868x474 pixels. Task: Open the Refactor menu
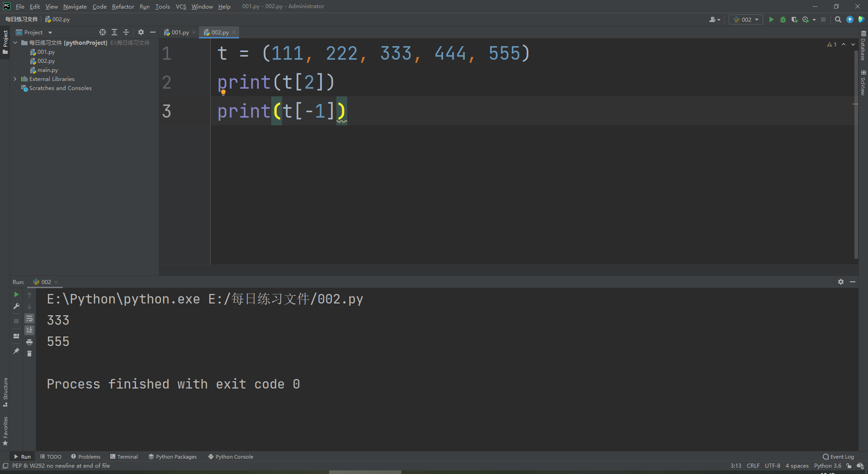[123, 6]
